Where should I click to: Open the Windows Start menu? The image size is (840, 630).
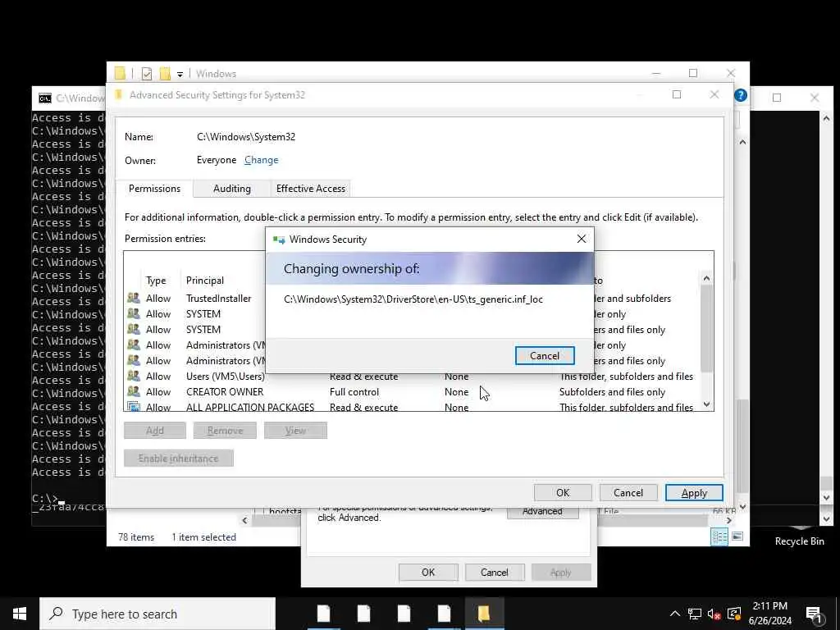(20, 614)
